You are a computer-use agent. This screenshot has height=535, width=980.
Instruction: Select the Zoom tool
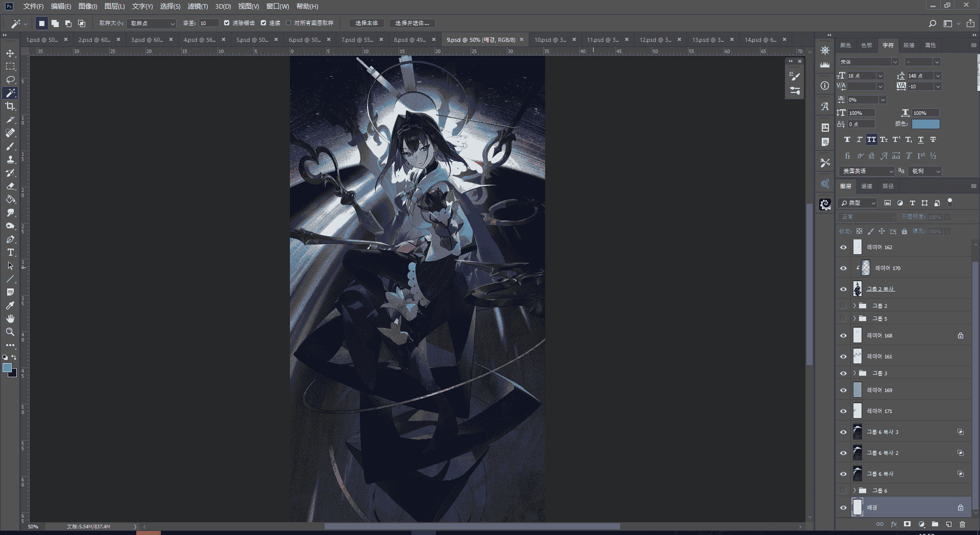tap(10, 332)
